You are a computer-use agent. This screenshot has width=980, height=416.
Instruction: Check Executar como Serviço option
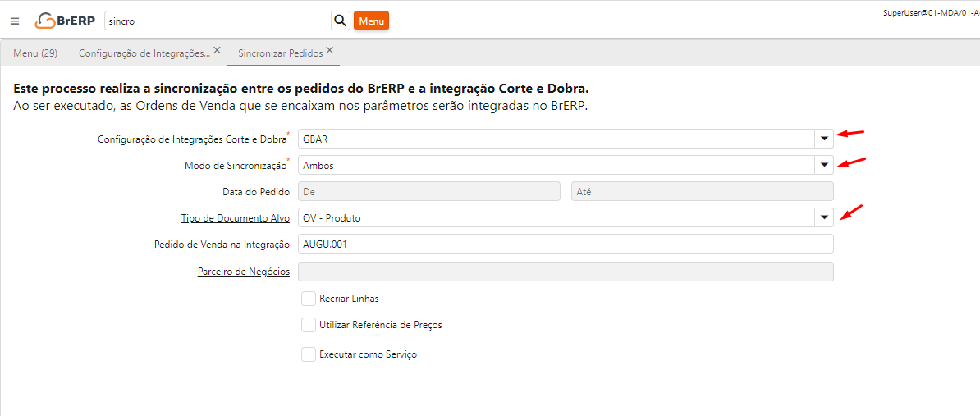pyautogui.click(x=309, y=354)
